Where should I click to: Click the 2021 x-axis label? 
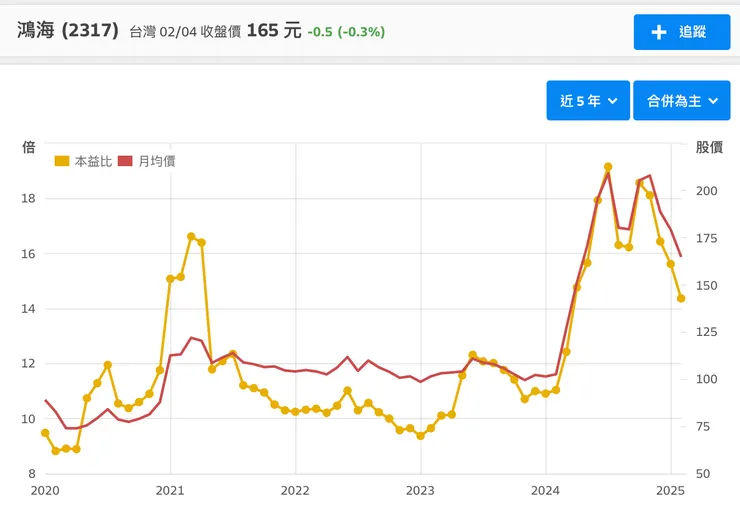(170, 491)
